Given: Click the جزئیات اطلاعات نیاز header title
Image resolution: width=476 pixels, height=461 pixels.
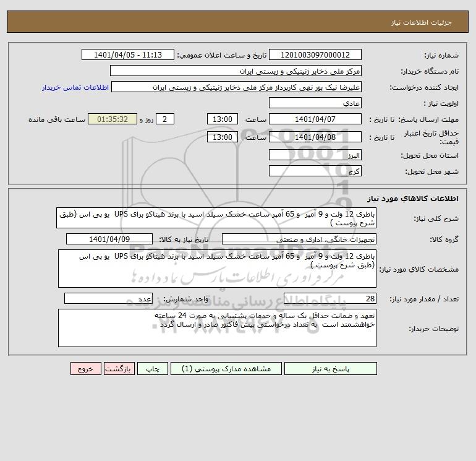Looking at the screenshot, I should click(422, 22).
